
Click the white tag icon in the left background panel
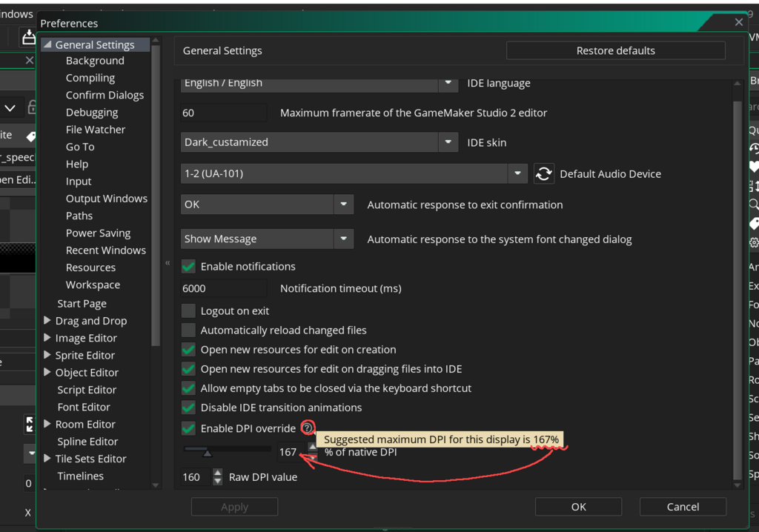(31, 136)
